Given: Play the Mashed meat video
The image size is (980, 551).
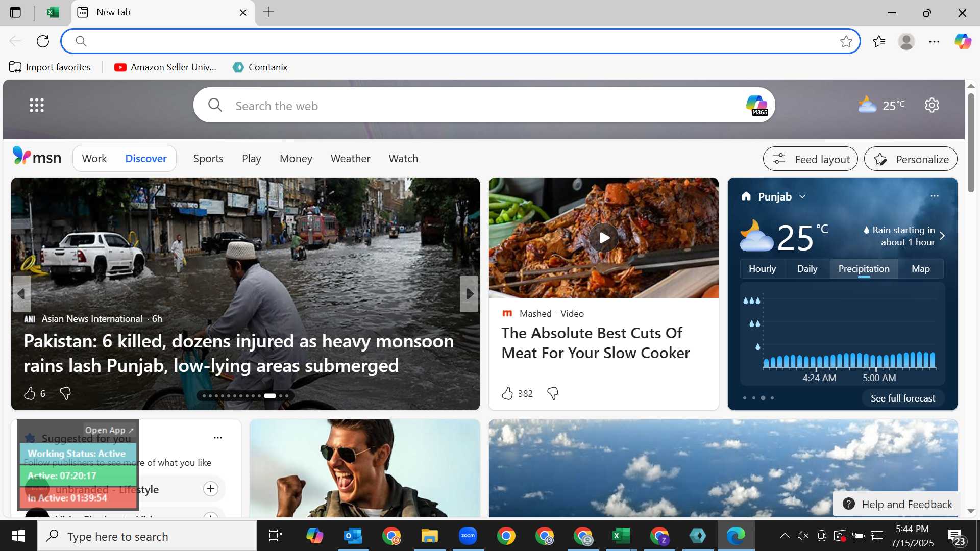Looking at the screenshot, I should point(604,238).
